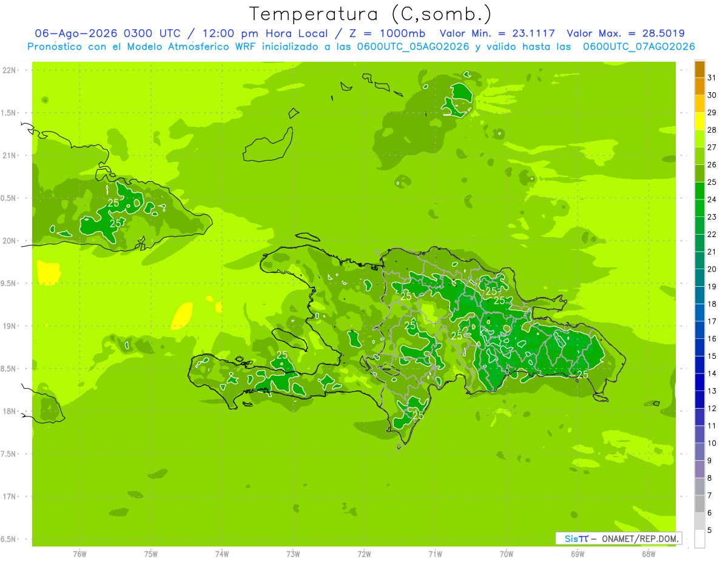728x562 pixels.
Task: Click the '20N' latitude axis label
Action: (x=9, y=241)
